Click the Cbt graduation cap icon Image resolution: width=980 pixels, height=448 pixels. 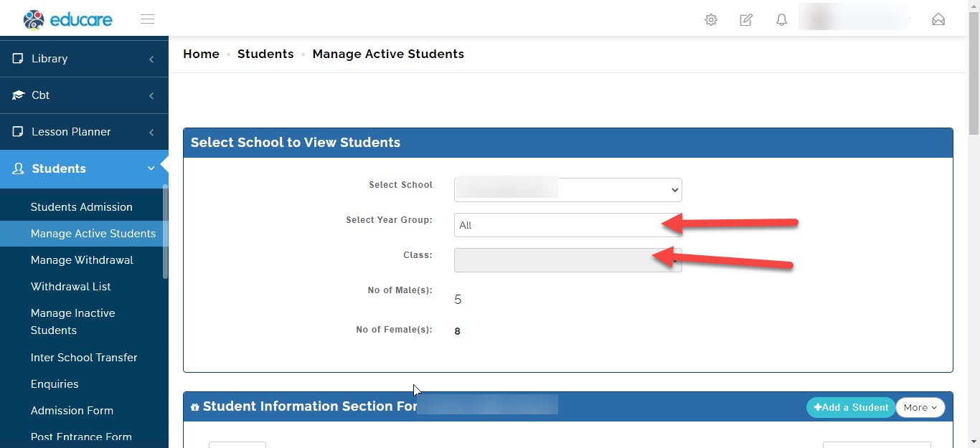point(18,95)
